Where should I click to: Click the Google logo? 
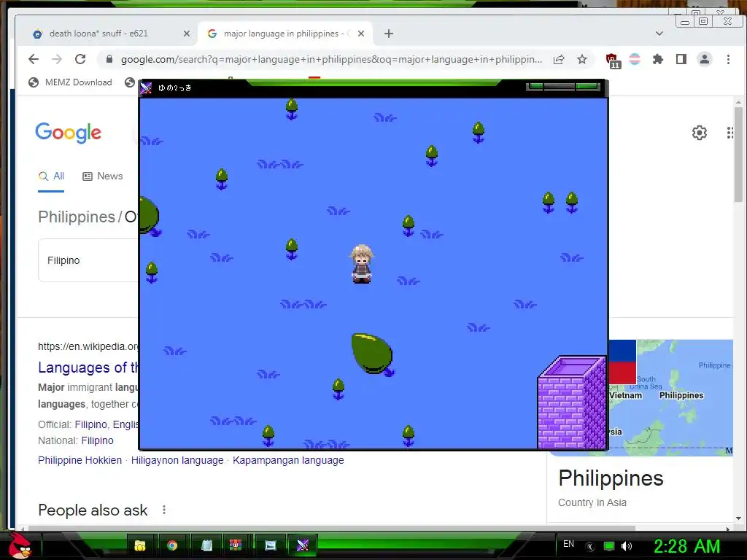[68, 133]
